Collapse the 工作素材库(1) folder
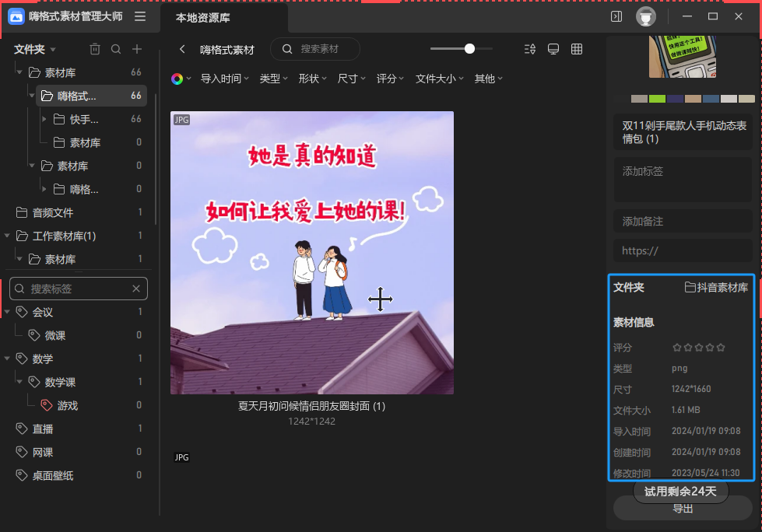This screenshot has height=532, width=762. click(7, 236)
